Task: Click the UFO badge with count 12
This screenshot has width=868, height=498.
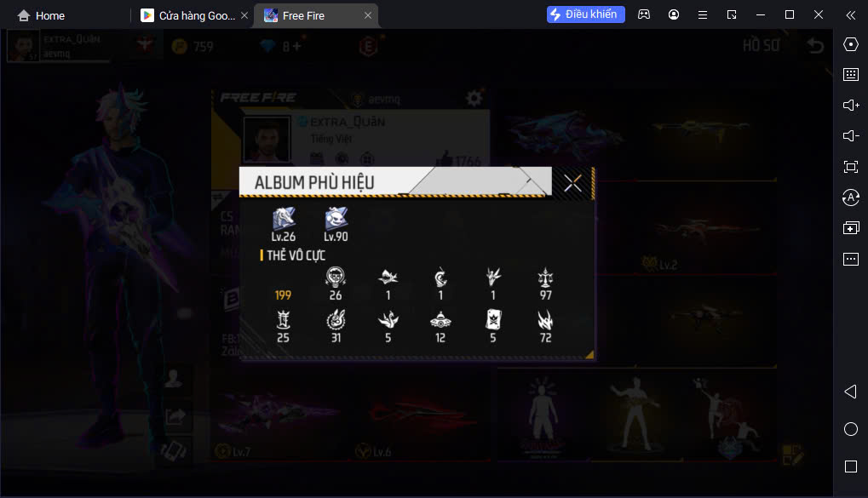Action: (440, 320)
